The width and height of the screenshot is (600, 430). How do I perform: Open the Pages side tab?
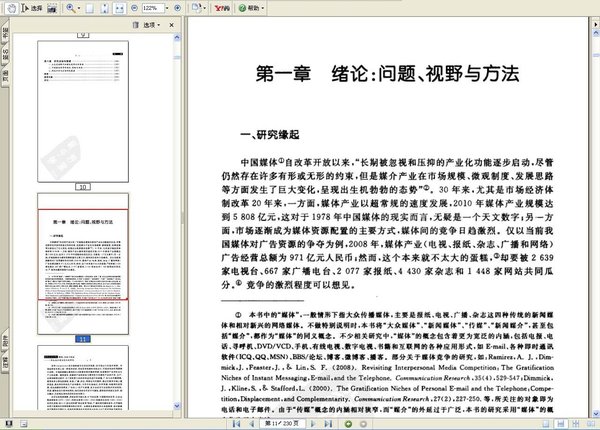(x=5, y=76)
